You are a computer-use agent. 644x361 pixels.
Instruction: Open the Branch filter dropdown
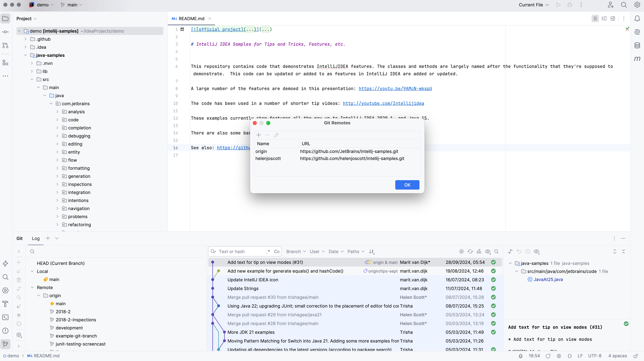[296, 251]
